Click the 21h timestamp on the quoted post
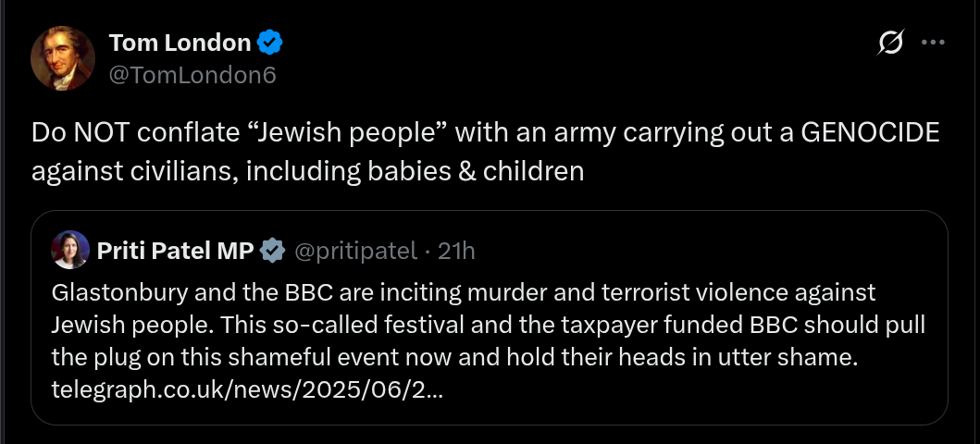The image size is (980, 444). (x=456, y=250)
